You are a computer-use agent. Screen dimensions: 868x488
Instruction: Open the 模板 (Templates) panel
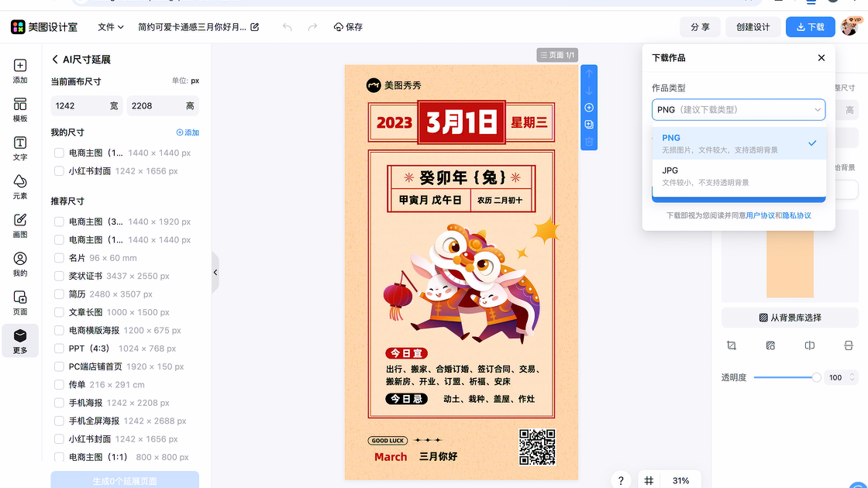coord(20,109)
